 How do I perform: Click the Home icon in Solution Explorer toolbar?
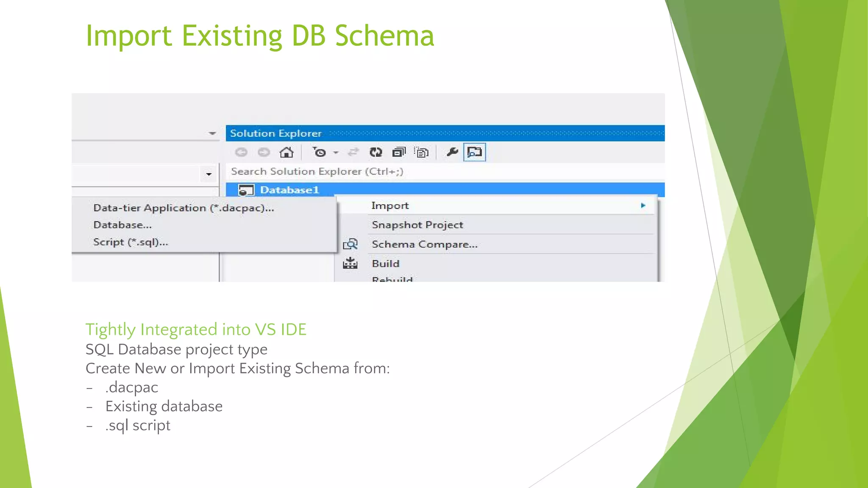287,152
